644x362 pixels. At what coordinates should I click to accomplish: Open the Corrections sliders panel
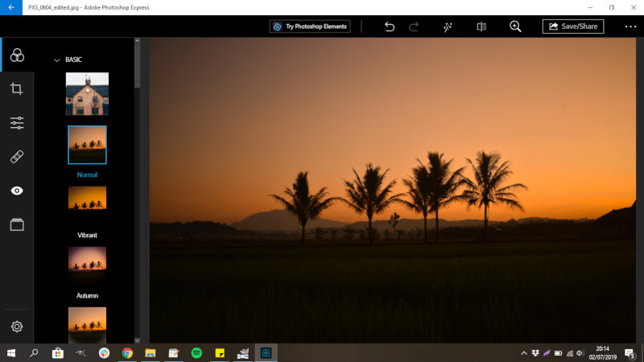click(x=17, y=123)
